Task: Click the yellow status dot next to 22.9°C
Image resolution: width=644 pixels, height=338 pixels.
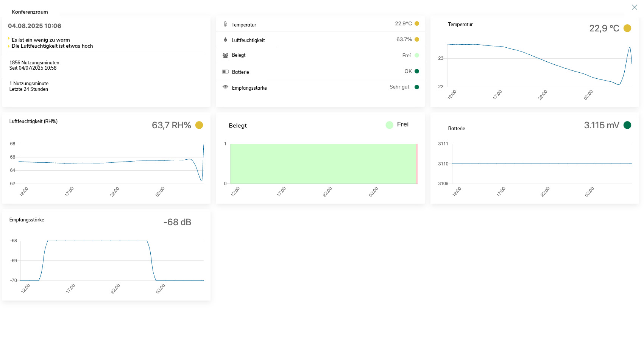Action: (417, 23)
